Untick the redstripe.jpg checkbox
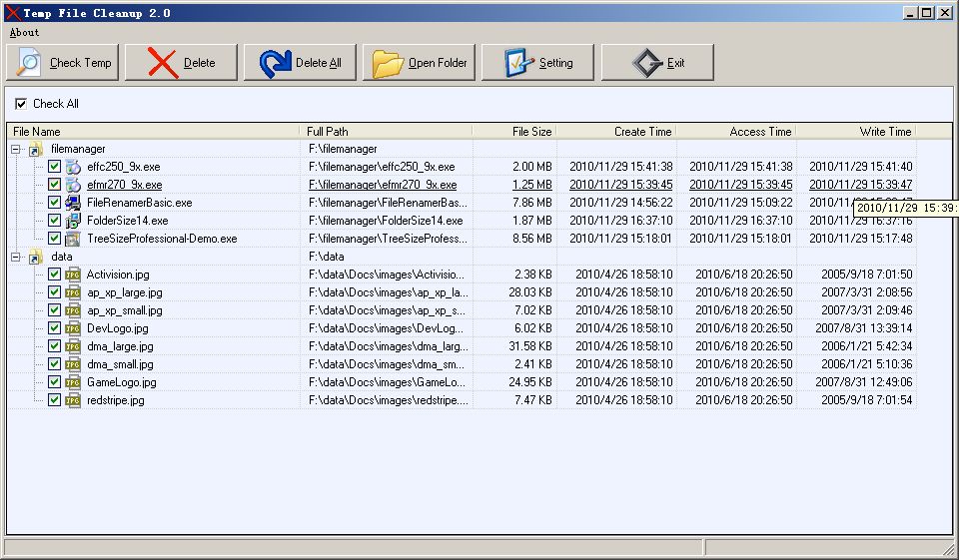This screenshot has height=560, width=959. (x=55, y=400)
